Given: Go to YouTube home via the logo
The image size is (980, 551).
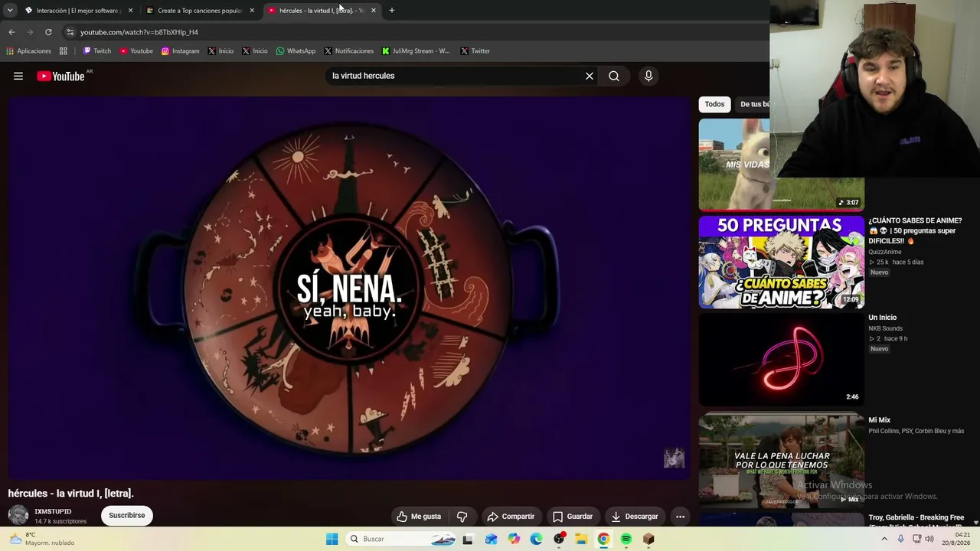Looking at the screenshot, I should click(60, 76).
